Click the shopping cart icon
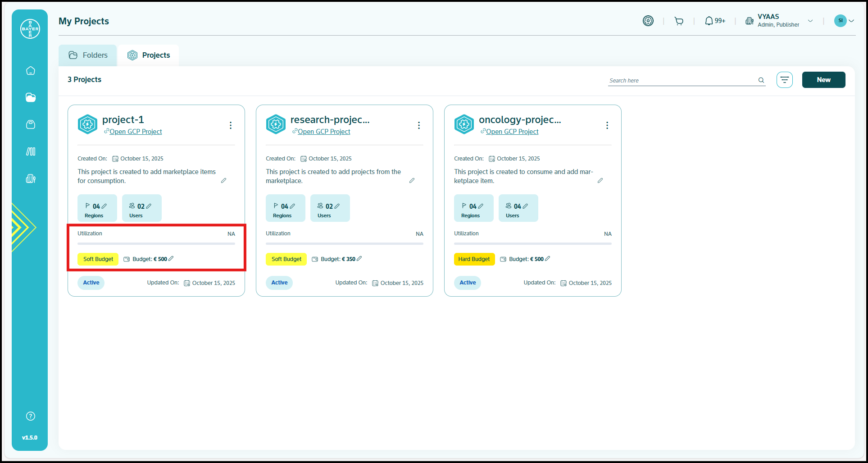This screenshot has height=463, width=868. (x=679, y=21)
